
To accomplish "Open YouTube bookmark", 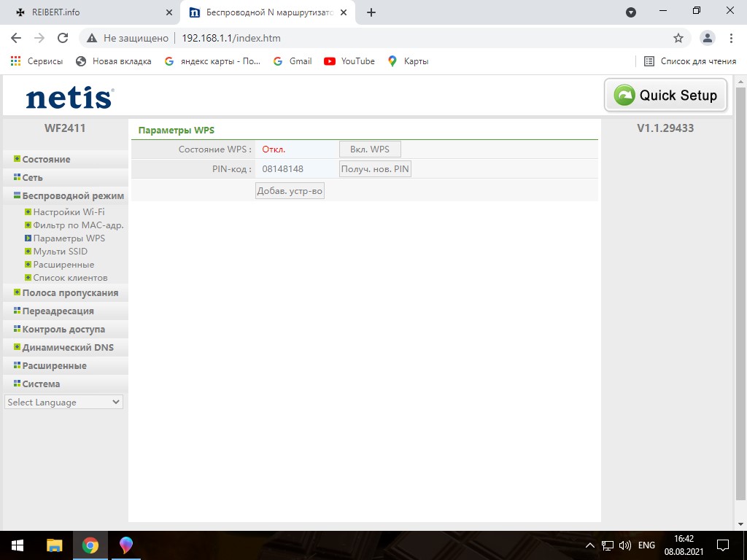I will point(349,61).
